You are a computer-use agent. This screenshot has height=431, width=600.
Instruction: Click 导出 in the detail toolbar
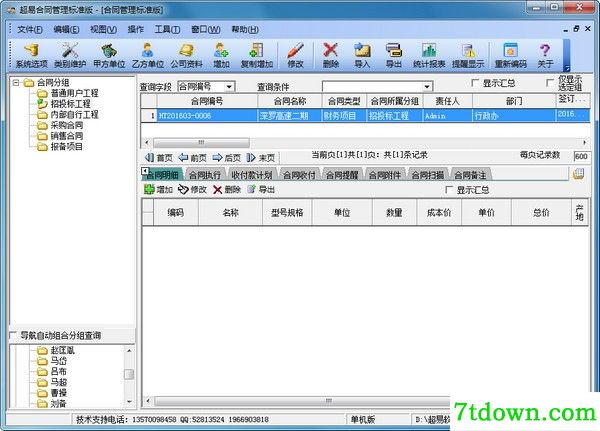coord(261,189)
